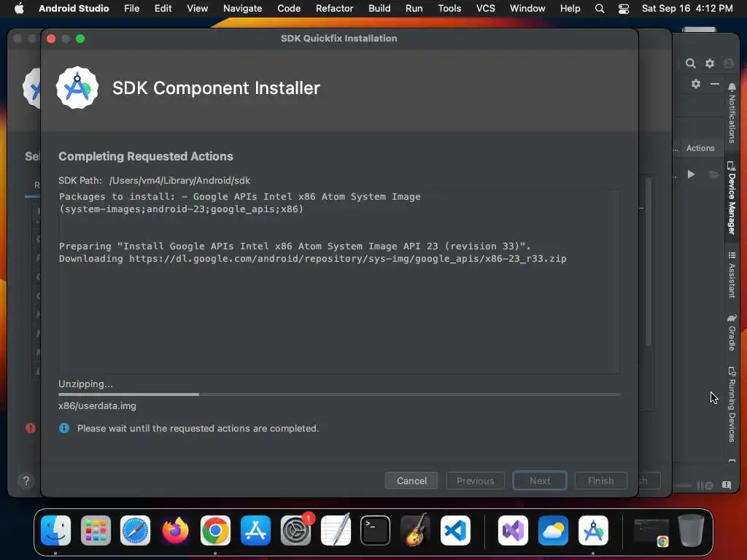This screenshot has width=747, height=560.
Task: Open the Window menu
Action: (x=527, y=9)
